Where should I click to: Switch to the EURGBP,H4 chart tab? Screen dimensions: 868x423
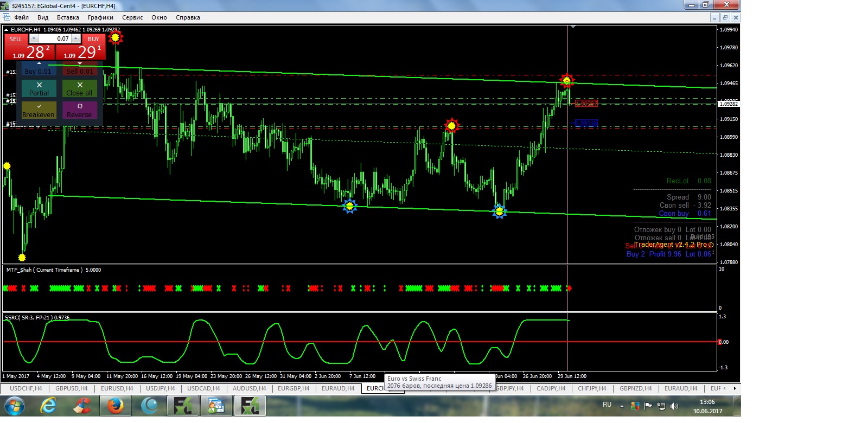pyautogui.click(x=293, y=388)
